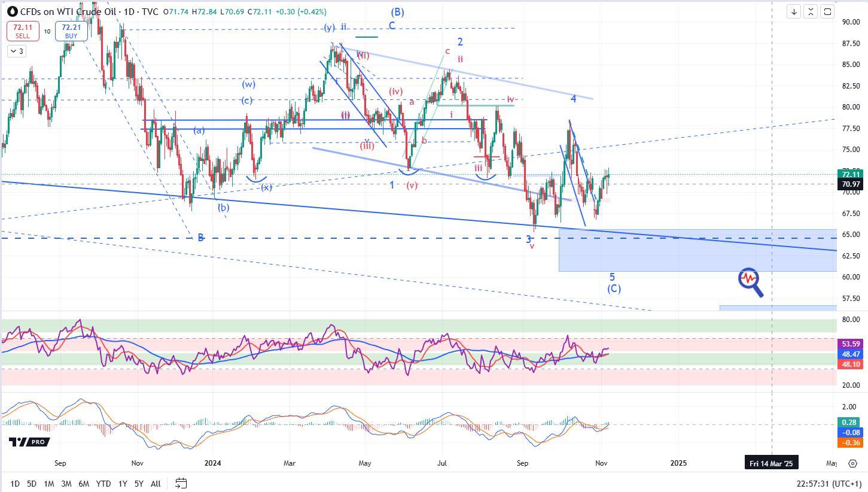Click the WTI Crude Oil oil-drop symbol icon
This screenshot has width=868, height=492.
coord(12,12)
